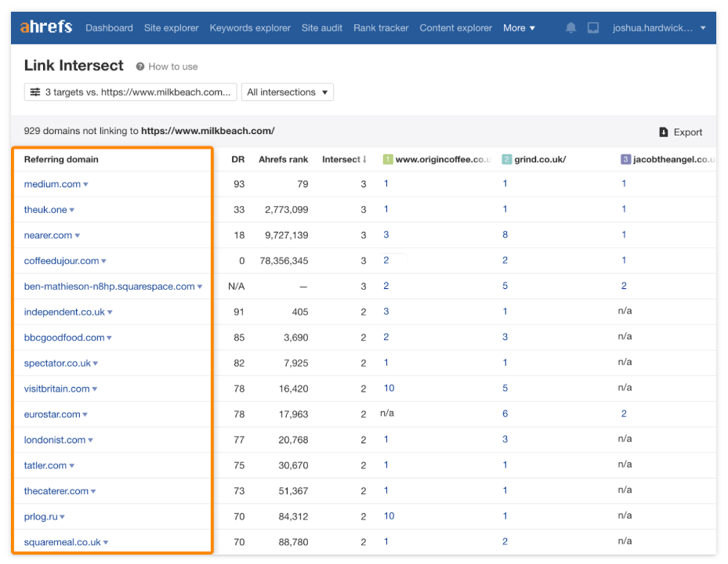Click the monitor screen icon in header
This screenshot has width=728, height=564.
[593, 28]
